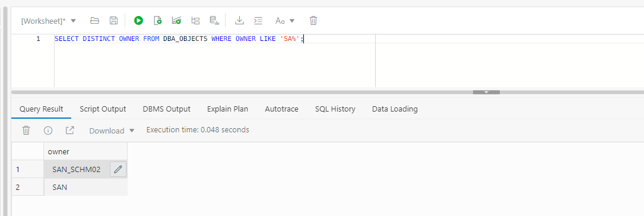The height and width of the screenshot is (216, 644).
Task: Select the SAN result cell
Action: (85, 188)
